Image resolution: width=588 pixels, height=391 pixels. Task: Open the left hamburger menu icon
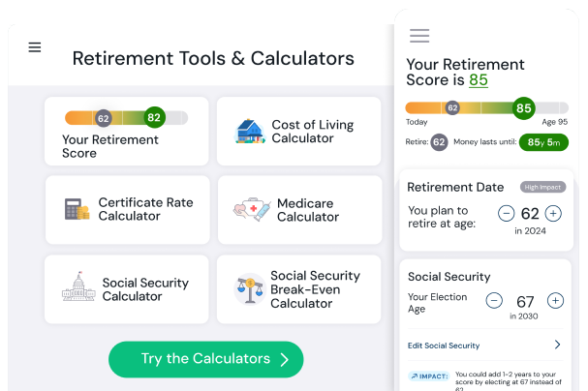point(35,47)
